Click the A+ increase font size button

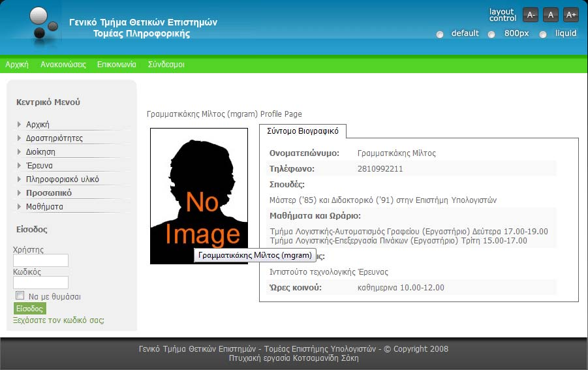571,15
